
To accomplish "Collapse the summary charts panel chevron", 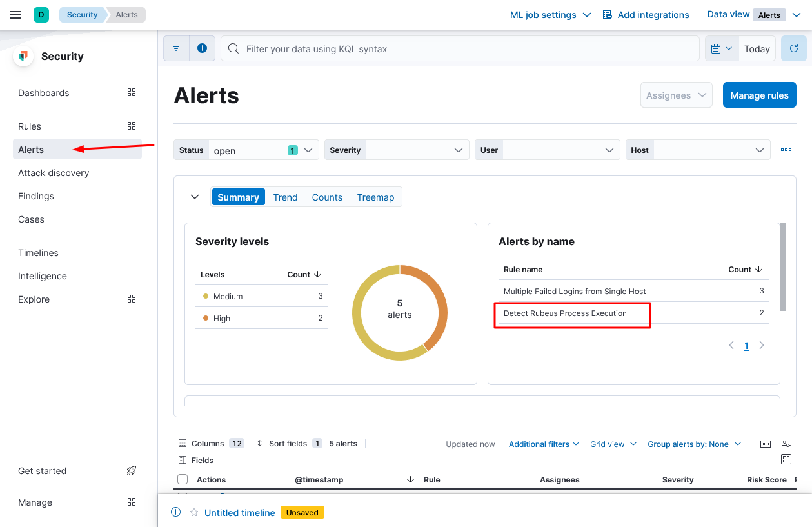I will (x=195, y=197).
